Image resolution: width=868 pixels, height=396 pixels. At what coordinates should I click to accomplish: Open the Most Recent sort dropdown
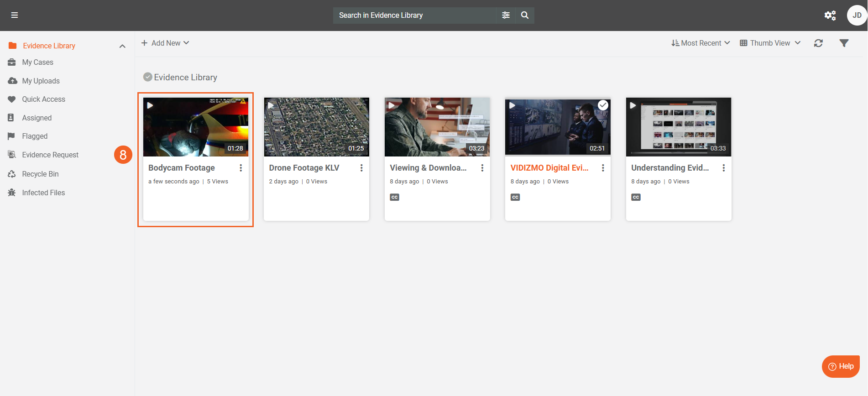point(701,43)
